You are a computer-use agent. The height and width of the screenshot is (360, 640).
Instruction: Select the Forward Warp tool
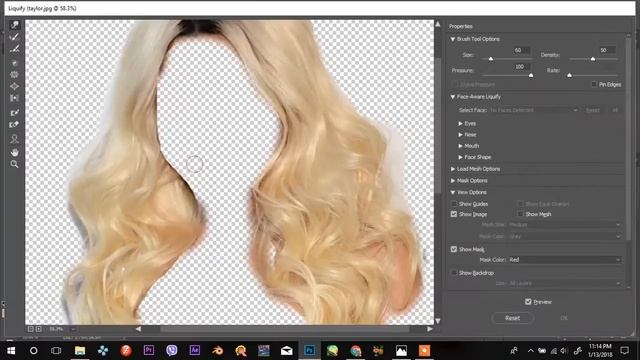pos(15,25)
